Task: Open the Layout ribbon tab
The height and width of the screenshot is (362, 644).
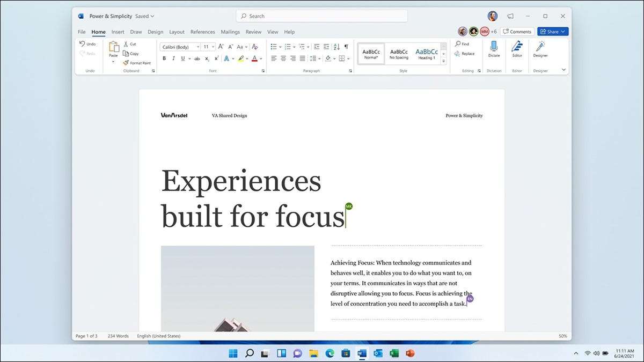Action: [x=177, y=32]
